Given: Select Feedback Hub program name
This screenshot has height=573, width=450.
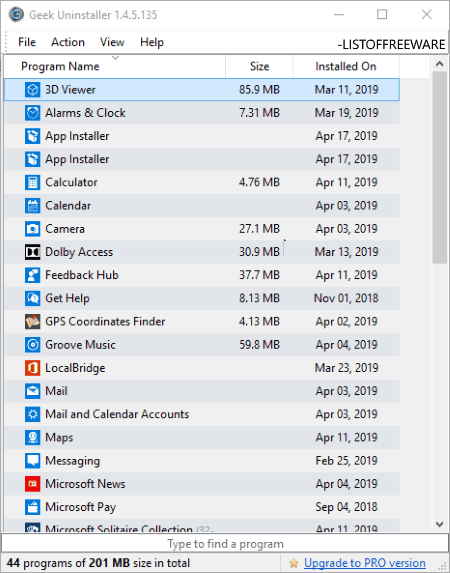Looking at the screenshot, I should pyautogui.click(x=82, y=275).
